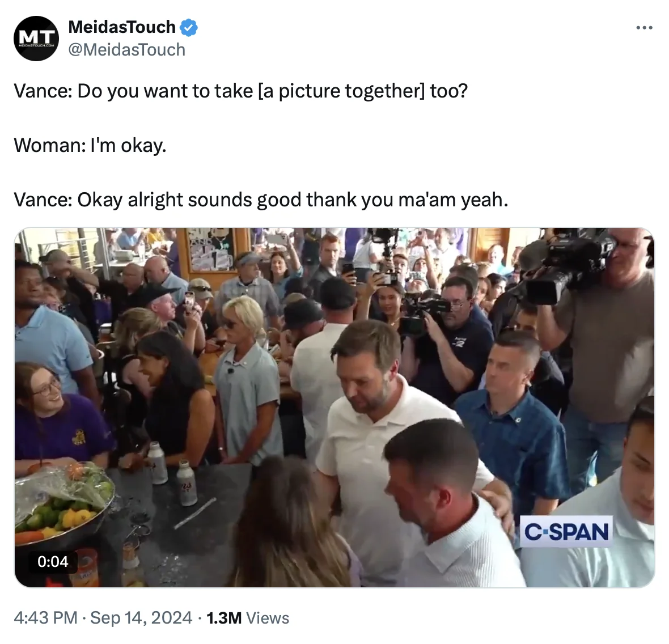Open the MeidasTouch round profile avatar
This screenshot has height=644, width=669.
(x=36, y=39)
